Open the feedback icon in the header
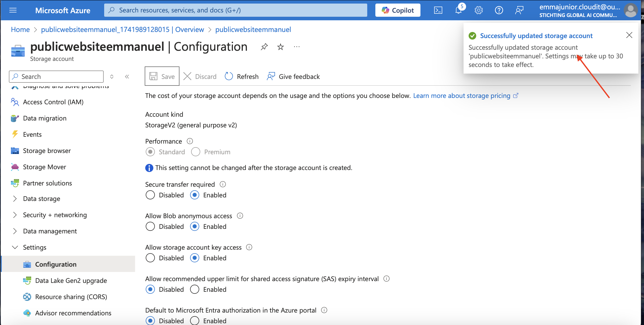The width and height of the screenshot is (644, 325). point(519,10)
